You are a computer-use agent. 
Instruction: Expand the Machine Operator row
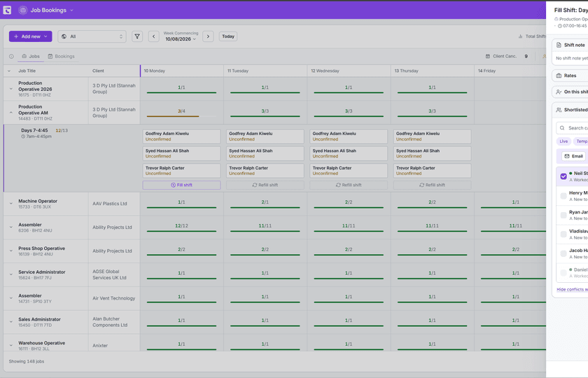pos(11,204)
